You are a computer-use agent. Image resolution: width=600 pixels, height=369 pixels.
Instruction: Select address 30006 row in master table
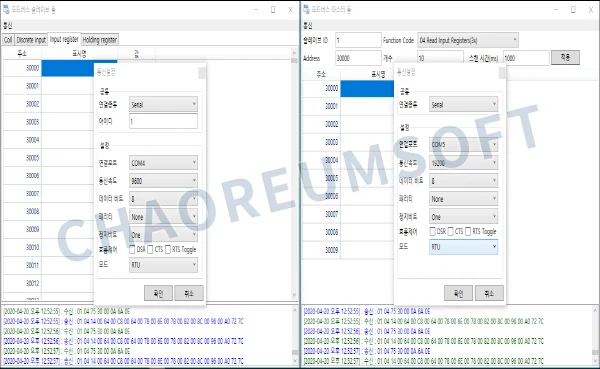pos(348,196)
